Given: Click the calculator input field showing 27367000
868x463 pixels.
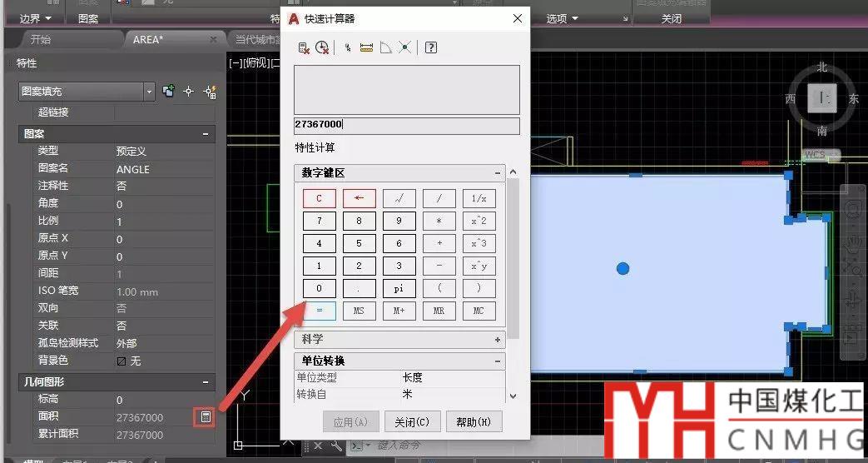Looking at the screenshot, I should pos(406,125).
